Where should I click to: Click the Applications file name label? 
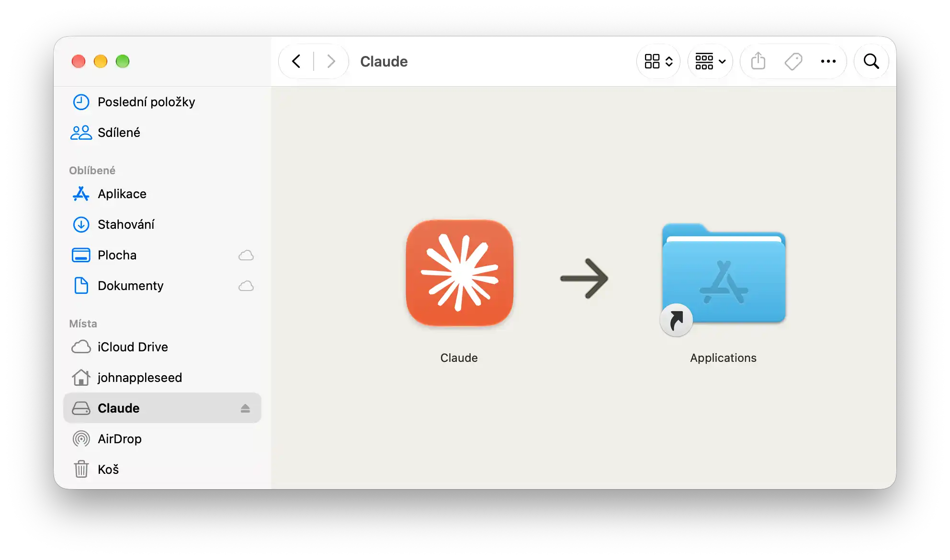pos(724,358)
